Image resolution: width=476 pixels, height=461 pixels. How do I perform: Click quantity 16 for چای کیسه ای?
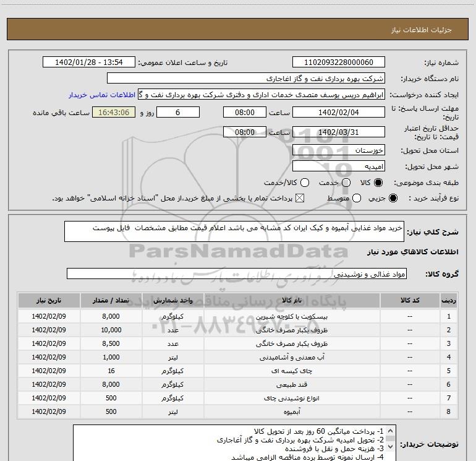pyautogui.click(x=111, y=371)
